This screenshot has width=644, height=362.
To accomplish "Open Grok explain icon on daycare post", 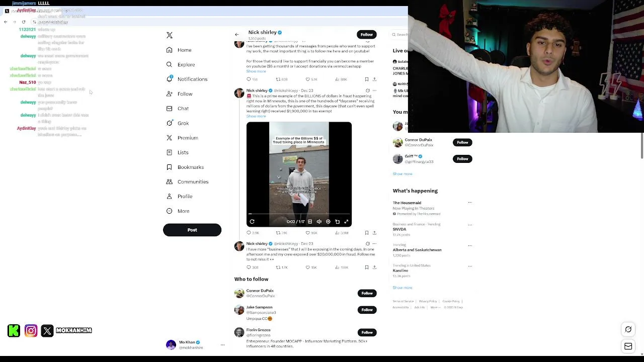I will 367,90.
